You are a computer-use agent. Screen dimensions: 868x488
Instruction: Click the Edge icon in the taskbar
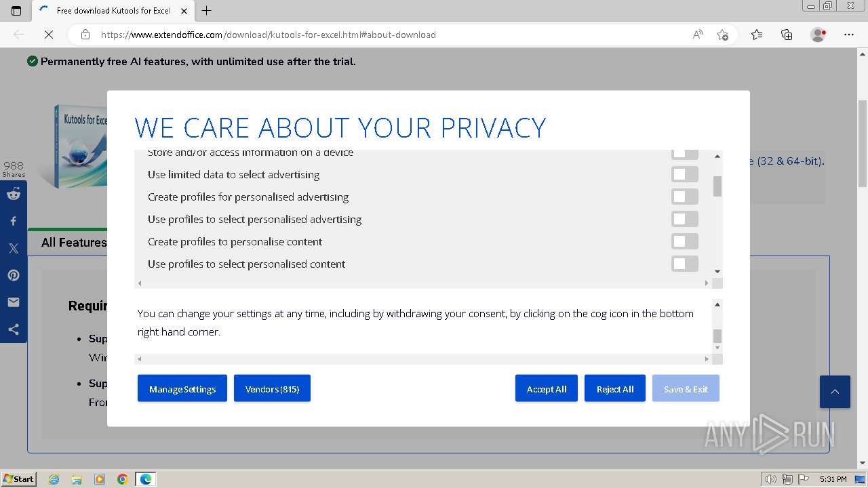tap(146, 479)
